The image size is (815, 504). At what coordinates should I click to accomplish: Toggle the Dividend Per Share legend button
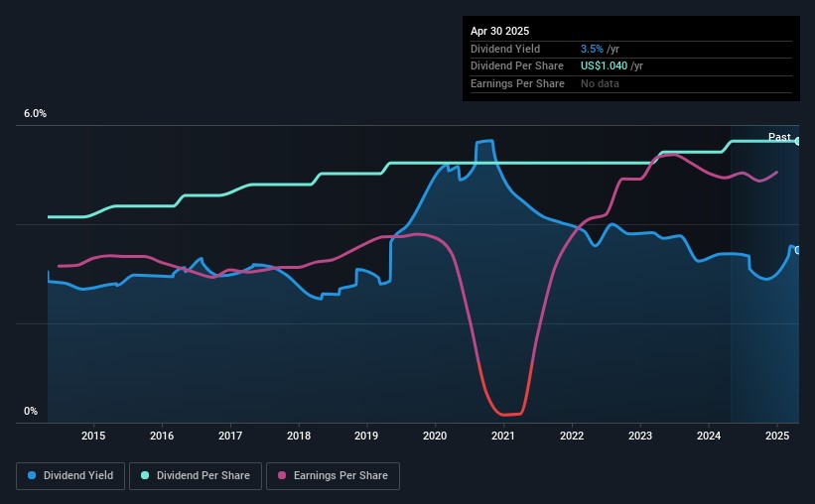tap(196, 476)
